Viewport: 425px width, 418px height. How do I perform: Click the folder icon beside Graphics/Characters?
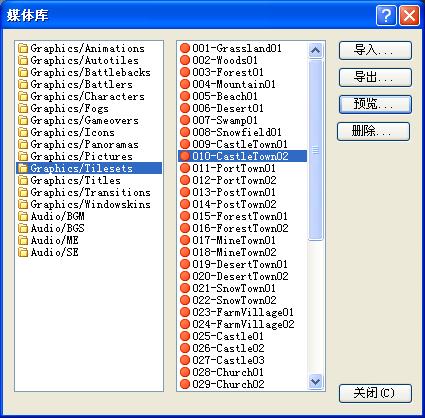tap(23, 96)
